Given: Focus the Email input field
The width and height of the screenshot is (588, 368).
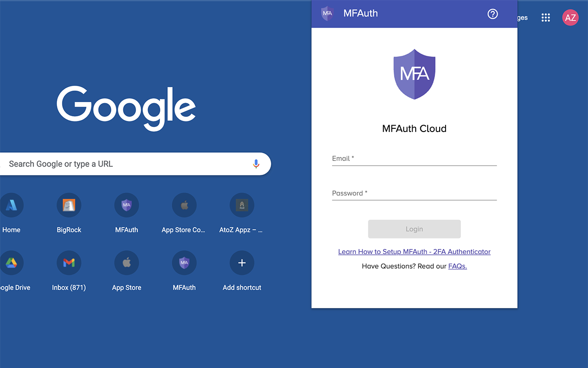Looking at the screenshot, I should 414,159.
